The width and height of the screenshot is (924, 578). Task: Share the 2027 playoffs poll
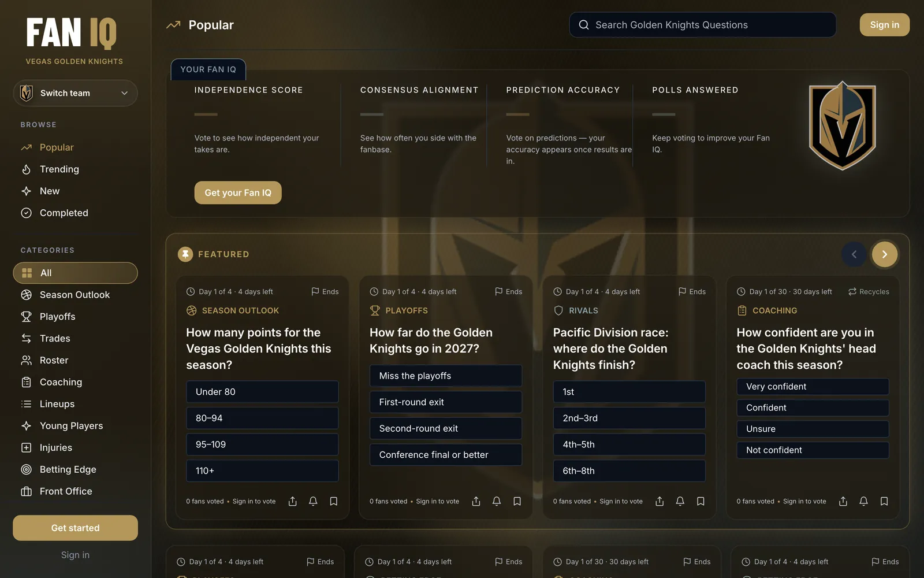(x=476, y=501)
